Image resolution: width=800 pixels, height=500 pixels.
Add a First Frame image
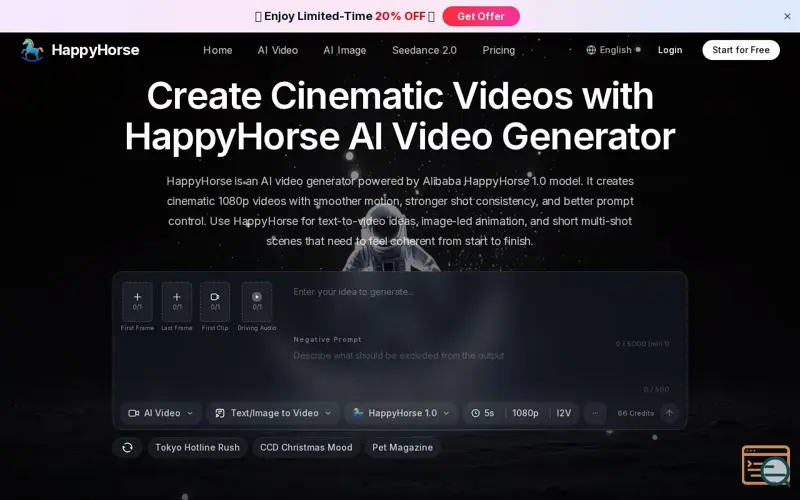137,302
